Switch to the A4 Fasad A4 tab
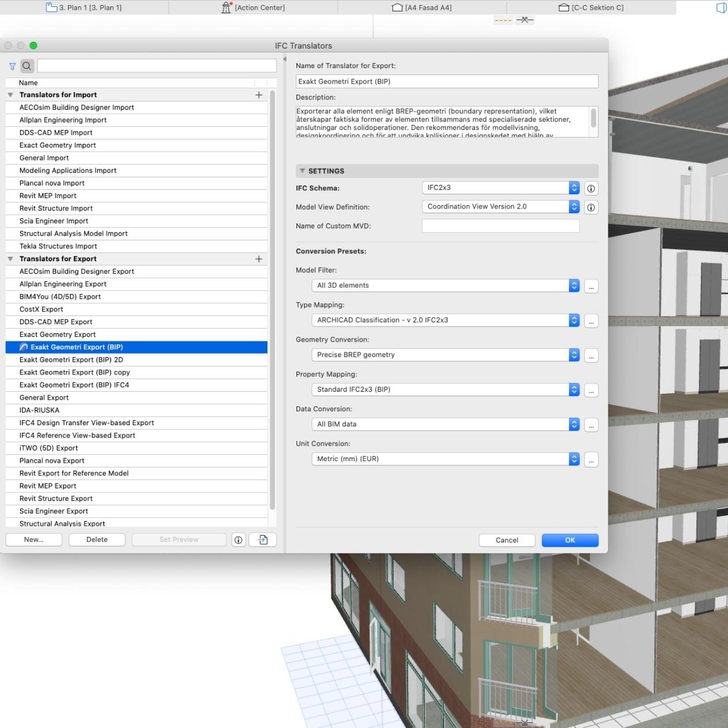This screenshot has width=728, height=728. pos(422,8)
